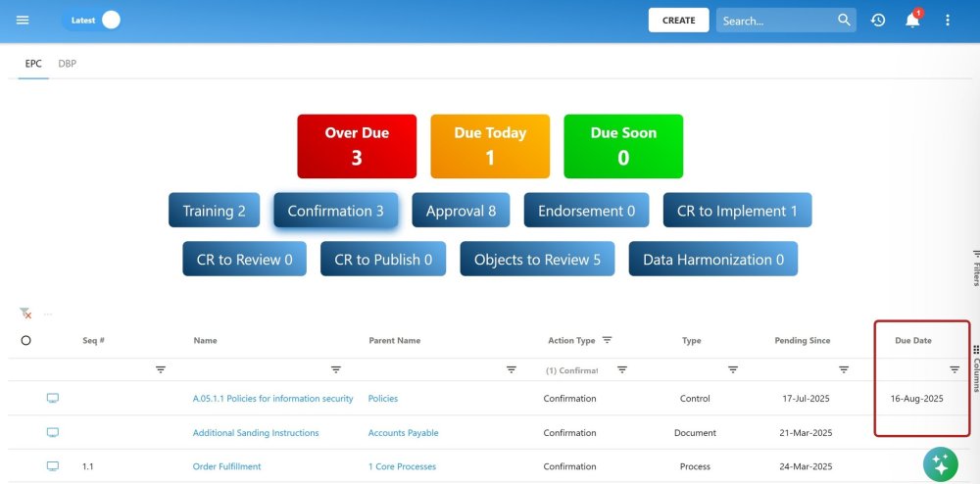Open the Policies parent link
Screen dimensions: 980x484
tap(383, 399)
